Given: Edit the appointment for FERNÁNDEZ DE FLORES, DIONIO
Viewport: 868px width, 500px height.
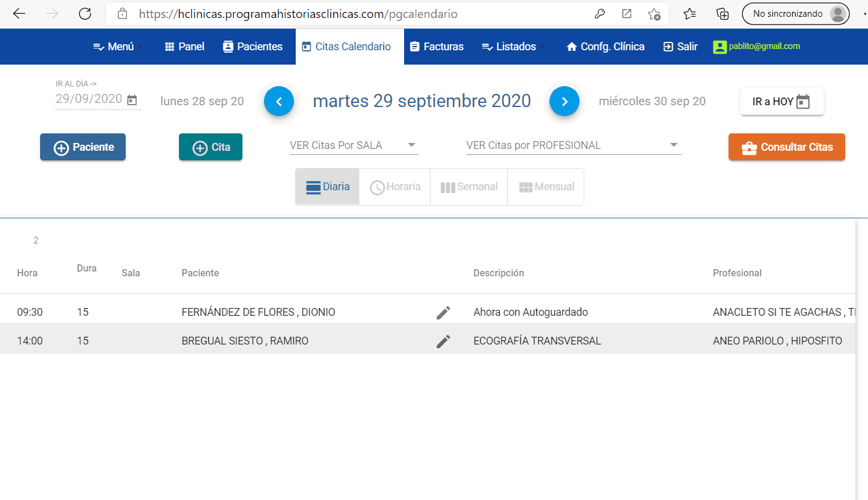Looking at the screenshot, I should click(443, 312).
